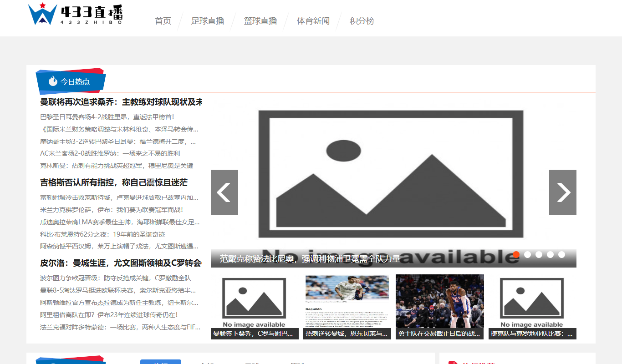
Task: Open AC米兰客场2-0战胜维罗纳 news link
Action: [x=110, y=153]
